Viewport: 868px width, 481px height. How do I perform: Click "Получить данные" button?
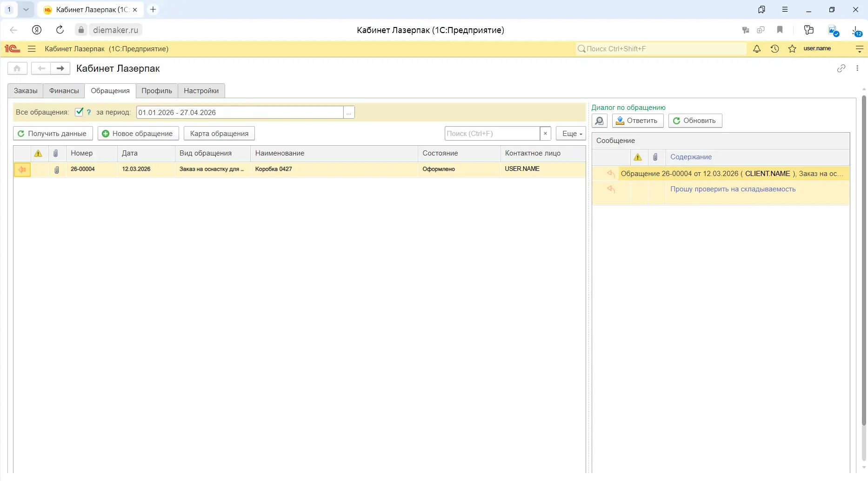53,134
